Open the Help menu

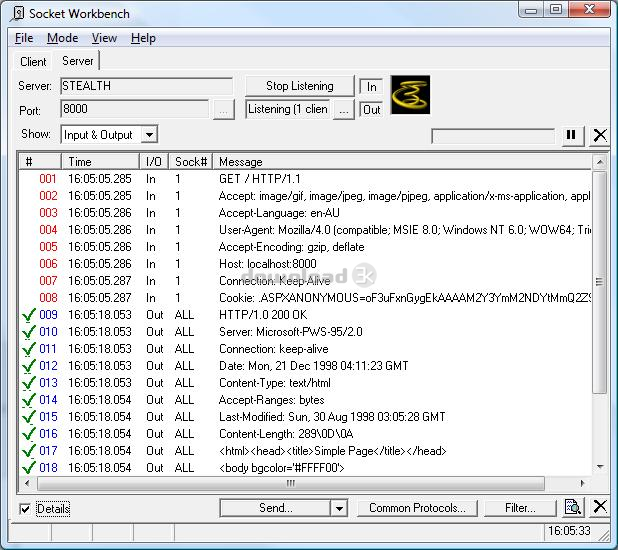[x=143, y=38]
